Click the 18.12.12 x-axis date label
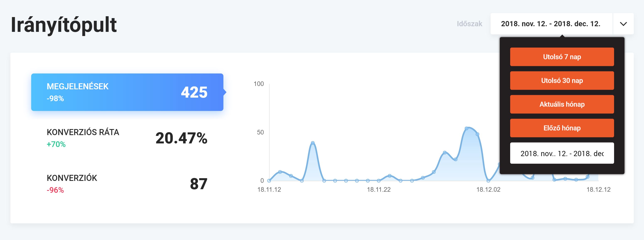The height and width of the screenshot is (240, 644). point(598,190)
